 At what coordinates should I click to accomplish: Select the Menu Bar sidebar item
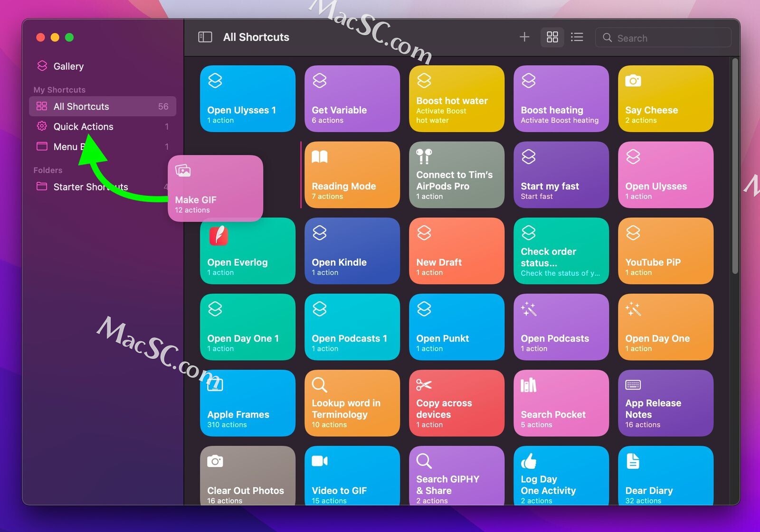click(103, 147)
